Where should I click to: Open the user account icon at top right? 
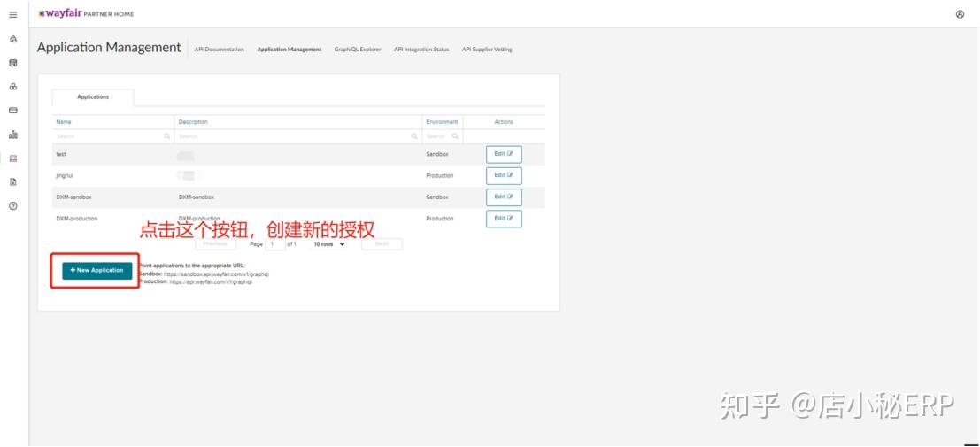(x=960, y=14)
